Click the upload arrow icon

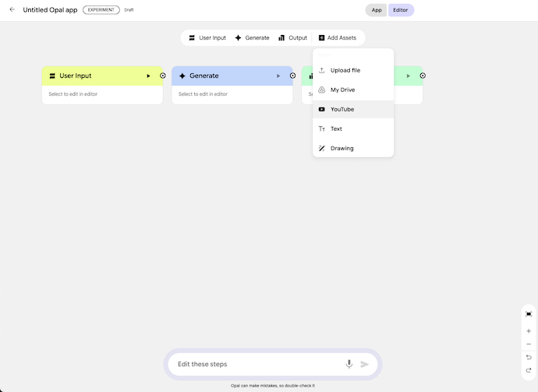(x=321, y=70)
